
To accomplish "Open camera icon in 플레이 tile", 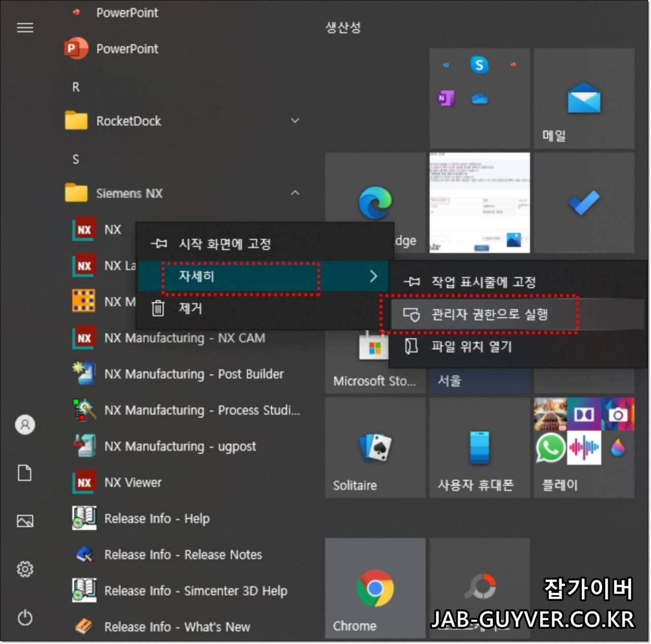I will [x=618, y=415].
